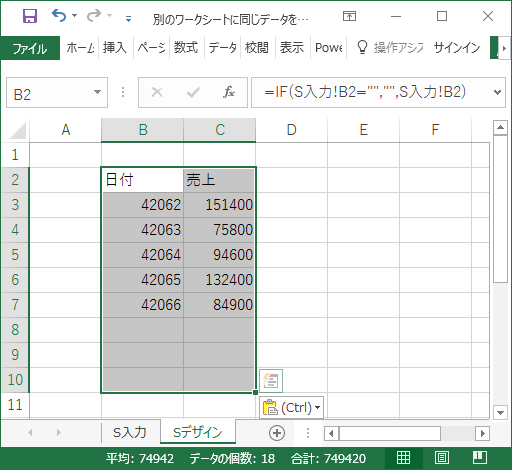The width and height of the screenshot is (512, 470).
Task: Click the Save icon in quick access toolbar
Action: (x=30, y=16)
